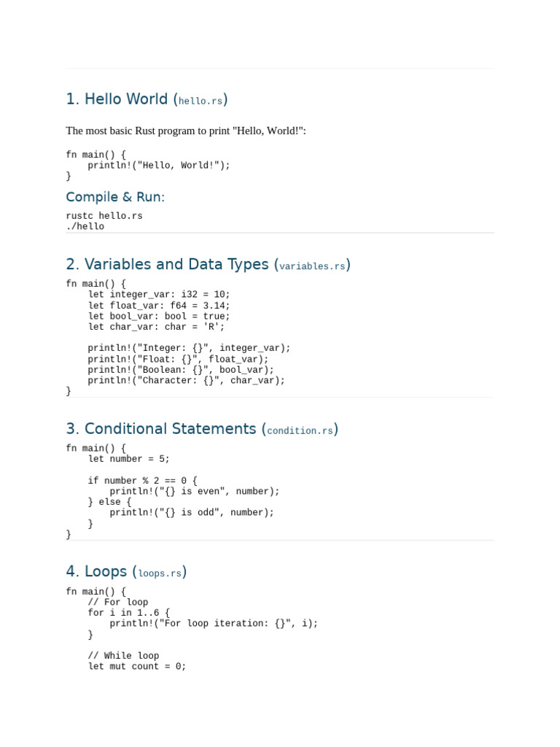Click the variables.rs filename in heading

pos(312,266)
